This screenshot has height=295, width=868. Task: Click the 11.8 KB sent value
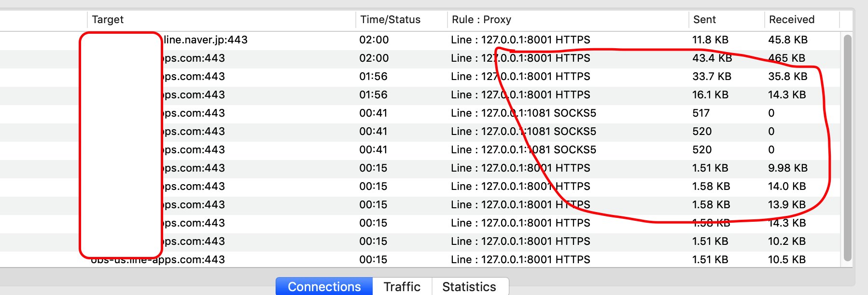710,40
